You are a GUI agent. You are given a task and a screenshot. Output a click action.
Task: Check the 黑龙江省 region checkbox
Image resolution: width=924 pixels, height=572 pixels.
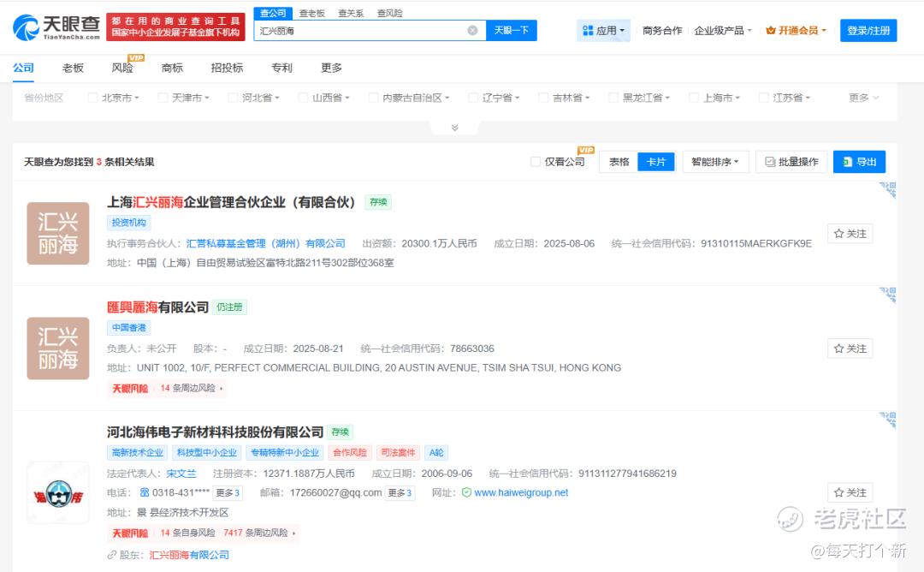(613, 98)
